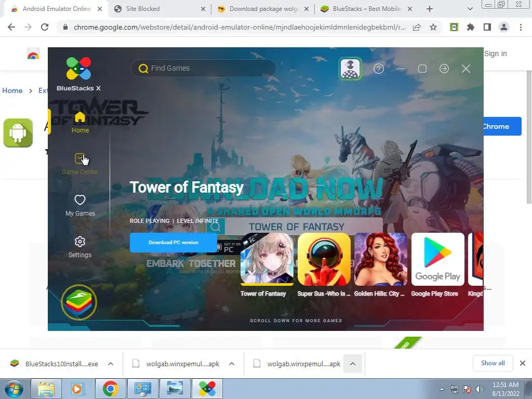The image size is (532, 399).
Task: Open the green extension icon in Chrome toolbar
Action: pos(454,27)
